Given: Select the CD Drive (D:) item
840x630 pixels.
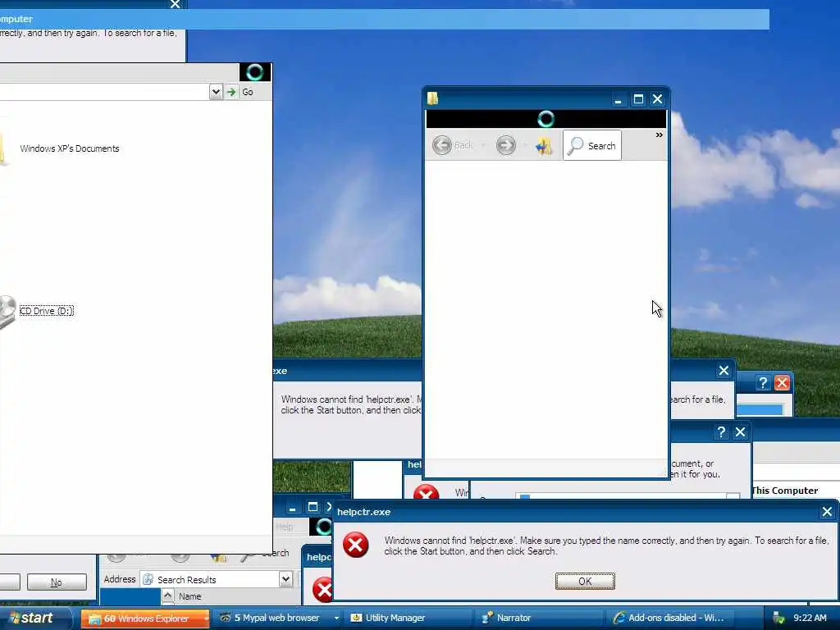Looking at the screenshot, I should click(47, 311).
